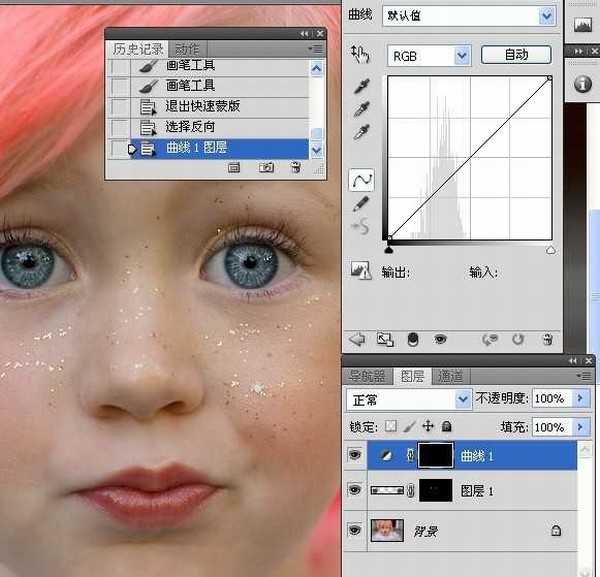The image size is (600, 577).
Task: Pick the black point eyedropper
Action: click(x=362, y=88)
